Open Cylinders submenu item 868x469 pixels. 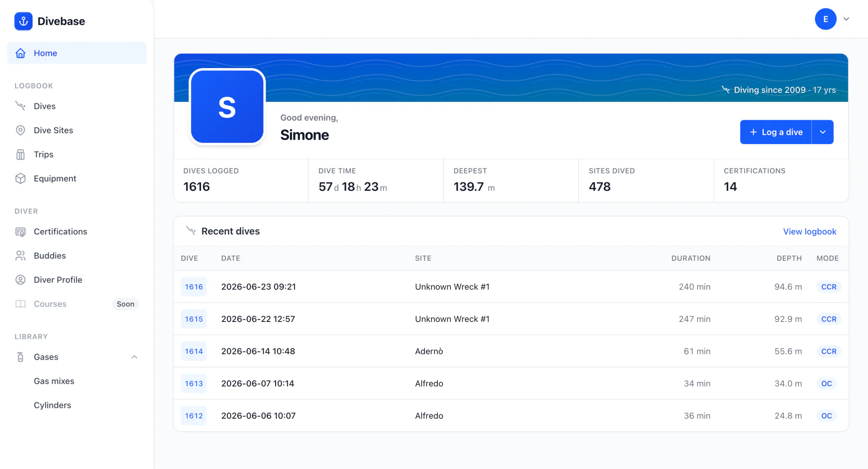tap(53, 405)
